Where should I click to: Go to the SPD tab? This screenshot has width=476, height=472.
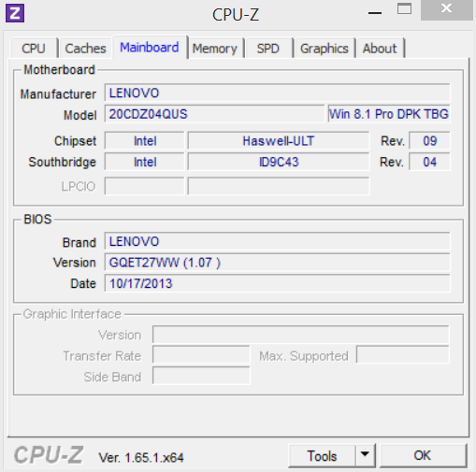click(x=268, y=49)
